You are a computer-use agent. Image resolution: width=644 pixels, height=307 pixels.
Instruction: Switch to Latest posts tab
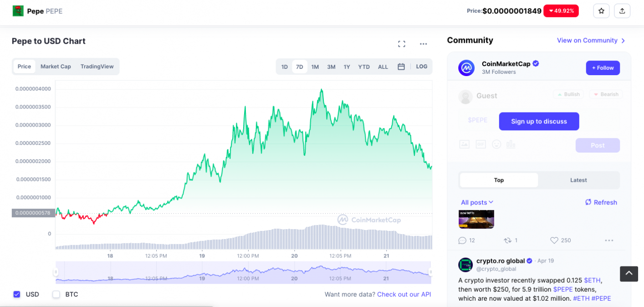pos(578,180)
